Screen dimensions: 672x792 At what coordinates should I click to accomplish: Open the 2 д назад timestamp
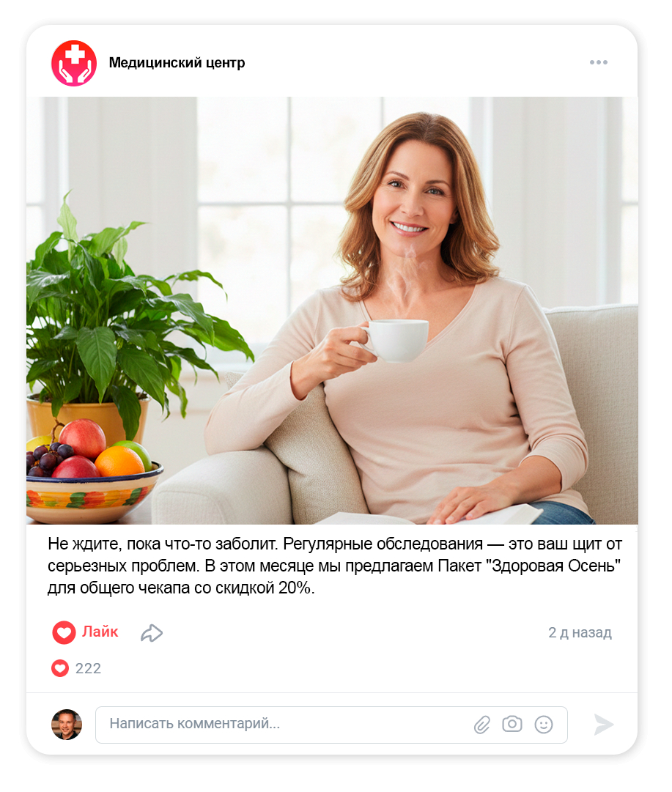coord(580,632)
